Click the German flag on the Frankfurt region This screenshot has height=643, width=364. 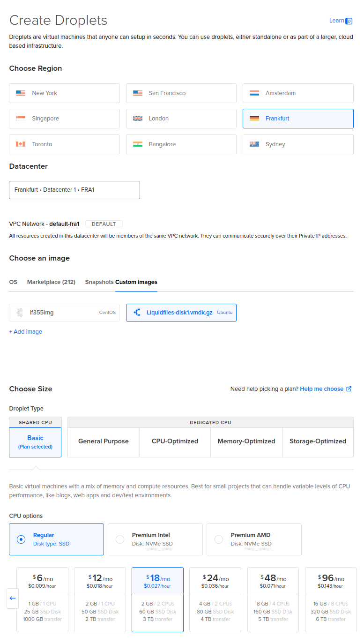254,119
